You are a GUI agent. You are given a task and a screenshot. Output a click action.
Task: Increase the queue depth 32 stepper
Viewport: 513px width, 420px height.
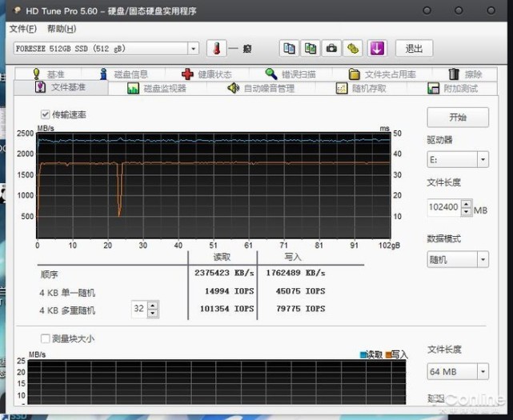click(x=153, y=305)
